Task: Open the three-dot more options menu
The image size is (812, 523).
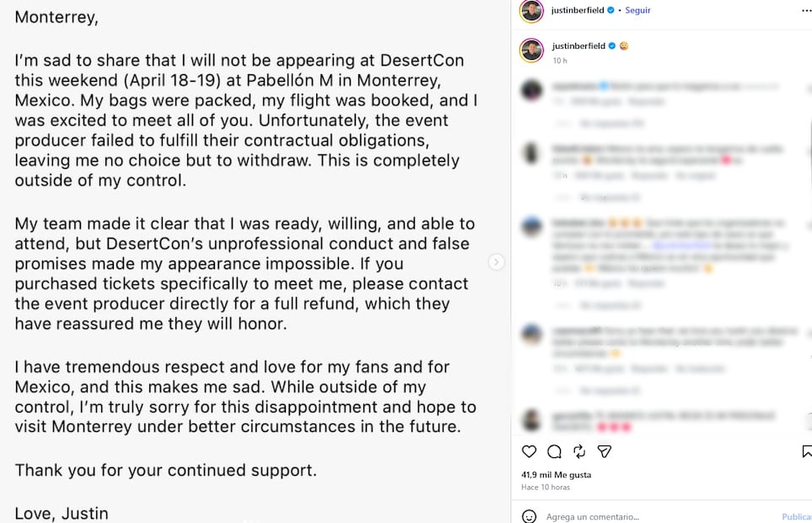Action: click(805, 10)
